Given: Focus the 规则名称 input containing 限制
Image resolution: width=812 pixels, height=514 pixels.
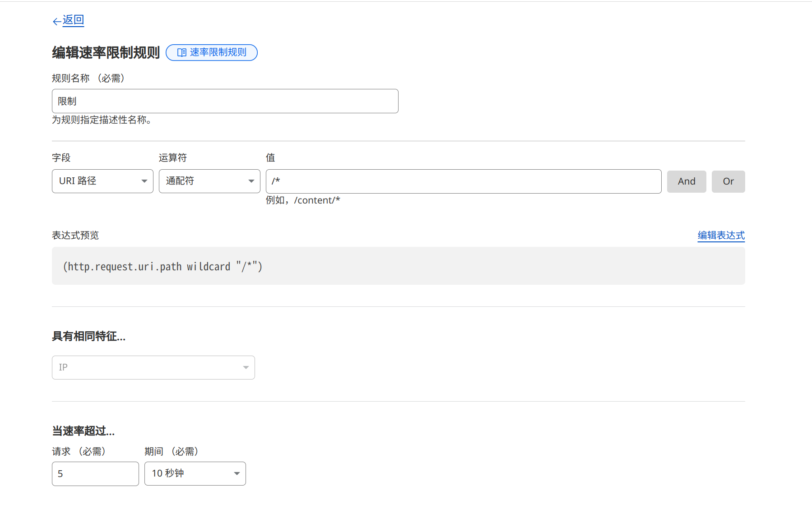Looking at the screenshot, I should (225, 101).
